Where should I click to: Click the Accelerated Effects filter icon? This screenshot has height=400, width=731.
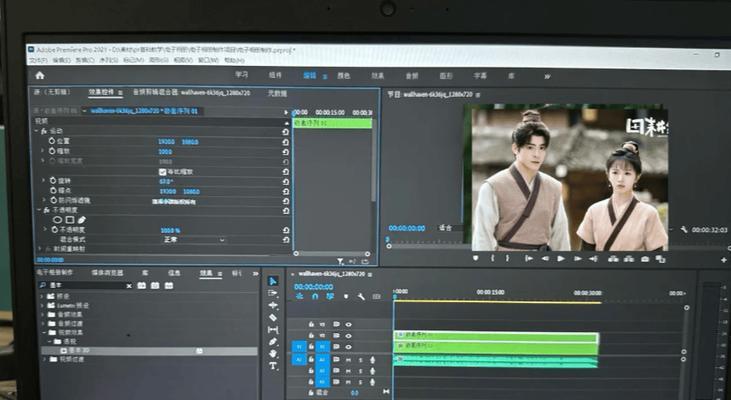coord(142,285)
